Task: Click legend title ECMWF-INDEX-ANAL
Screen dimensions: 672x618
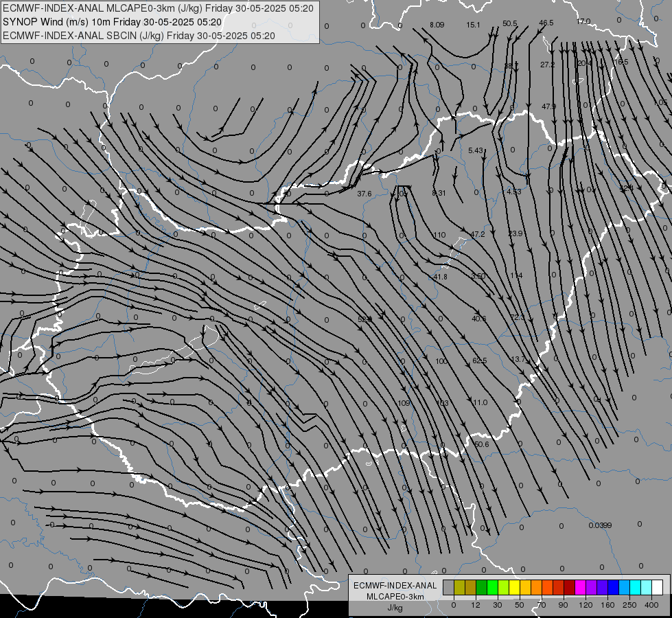Action: click(x=395, y=586)
